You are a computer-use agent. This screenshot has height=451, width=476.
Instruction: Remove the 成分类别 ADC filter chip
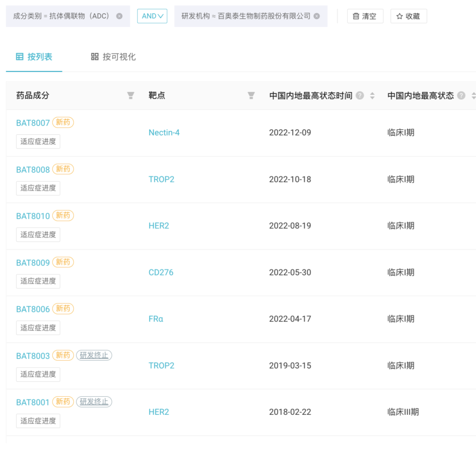(119, 16)
